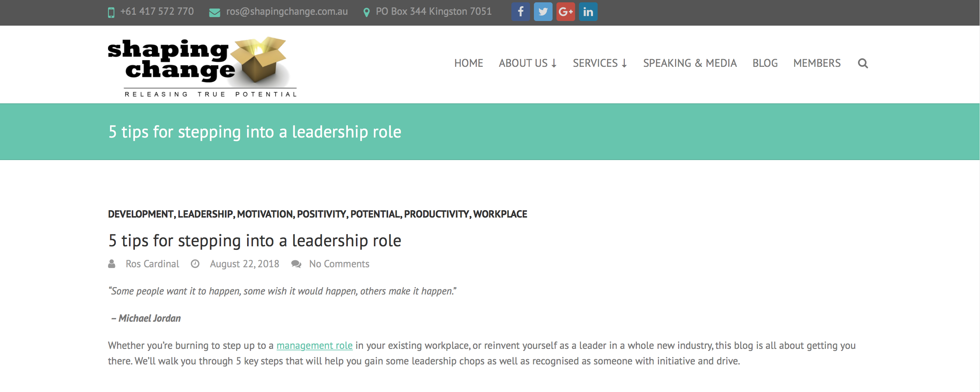Open the Google+ social icon
This screenshot has width=980, height=392.
click(x=566, y=11)
